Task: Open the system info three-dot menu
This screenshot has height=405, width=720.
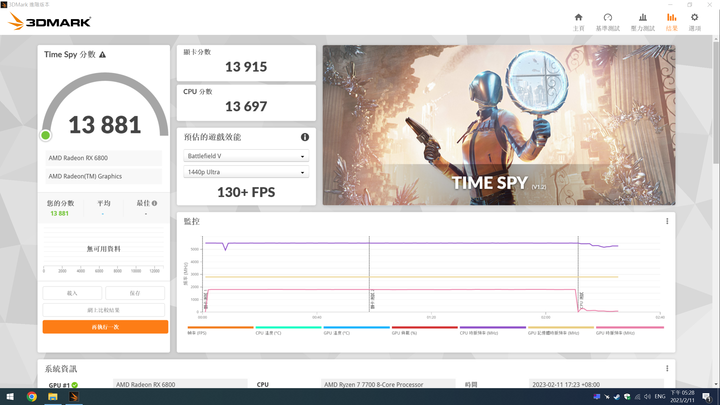Action: click(x=667, y=368)
